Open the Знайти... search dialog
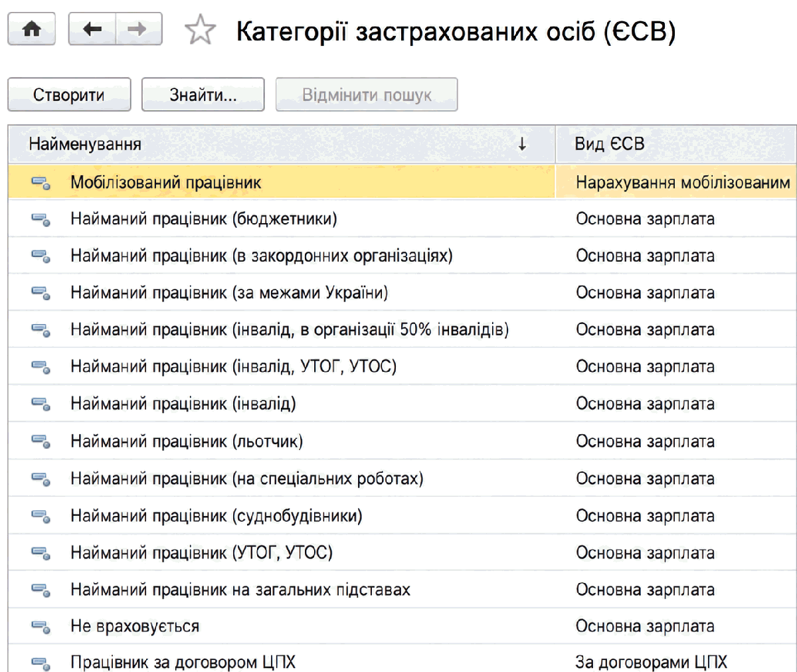Image resolution: width=797 pixels, height=672 pixels. click(x=203, y=95)
